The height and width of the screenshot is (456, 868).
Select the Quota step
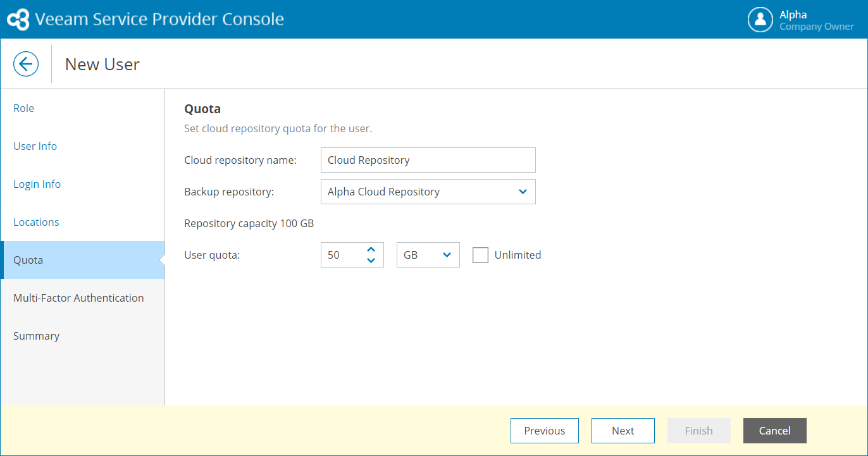click(28, 260)
